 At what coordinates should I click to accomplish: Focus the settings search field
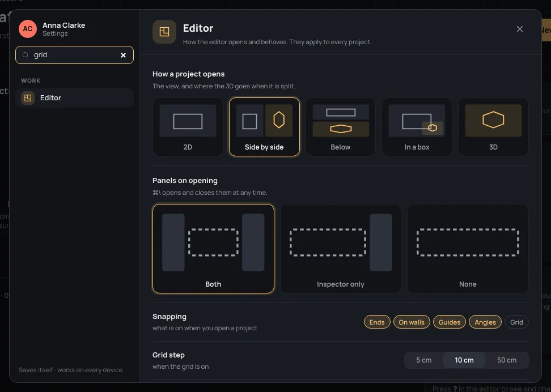74,55
